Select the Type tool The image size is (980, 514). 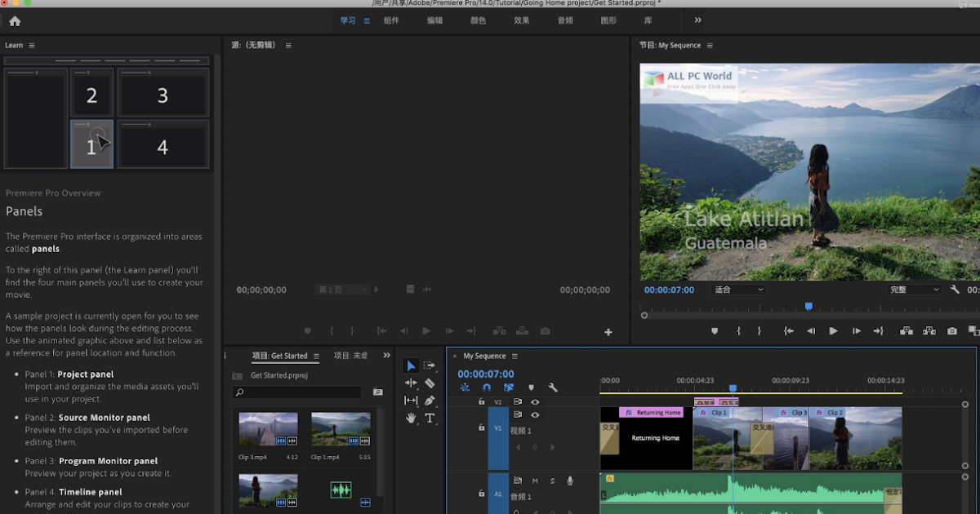[x=430, y=418]
